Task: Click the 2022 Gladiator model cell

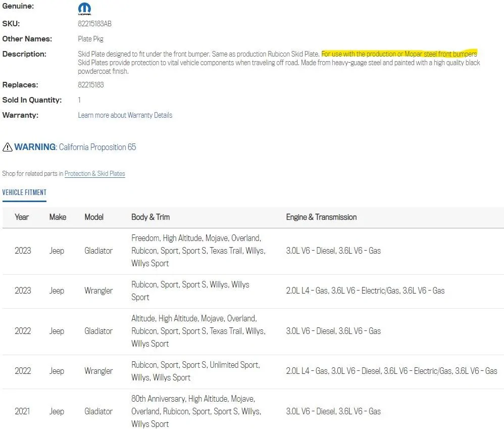Action: click(98, 331)
